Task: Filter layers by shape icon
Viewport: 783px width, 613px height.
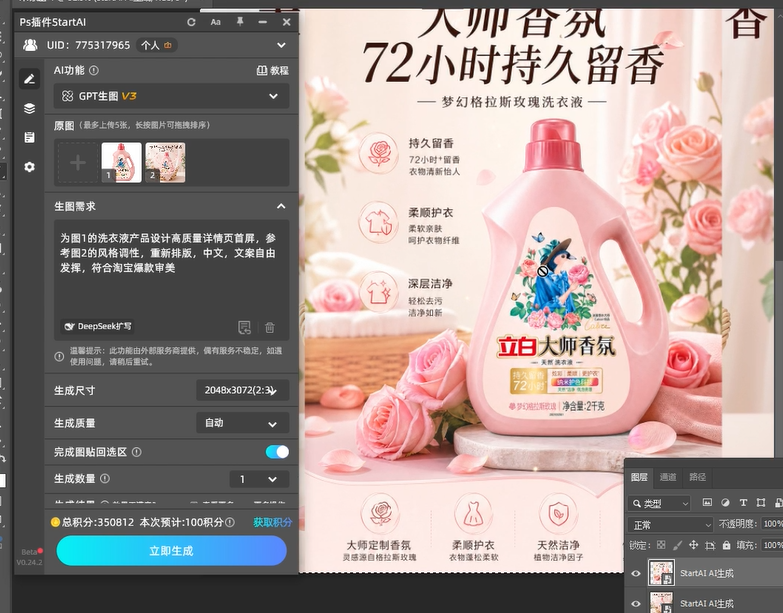Action: pyautogui.click(x=761, y=503)
